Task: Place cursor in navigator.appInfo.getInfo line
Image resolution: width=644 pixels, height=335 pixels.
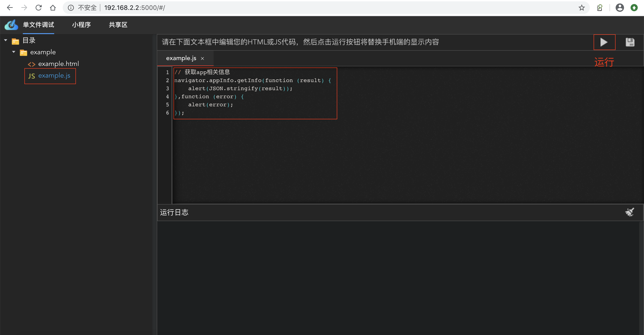Action: click(253, 80)
